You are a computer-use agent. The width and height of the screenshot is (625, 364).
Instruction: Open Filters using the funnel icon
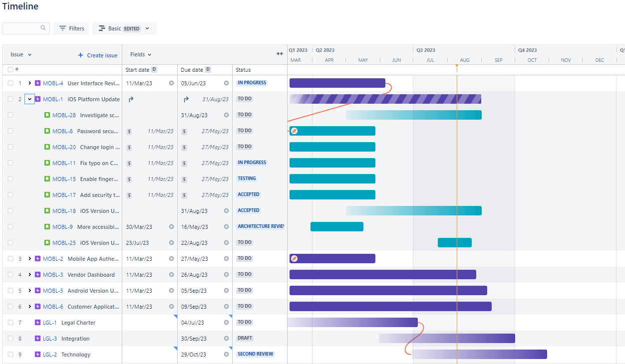click(63, 28)
